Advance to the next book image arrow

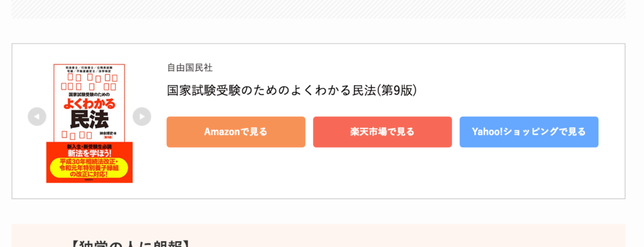click(142, 117)
